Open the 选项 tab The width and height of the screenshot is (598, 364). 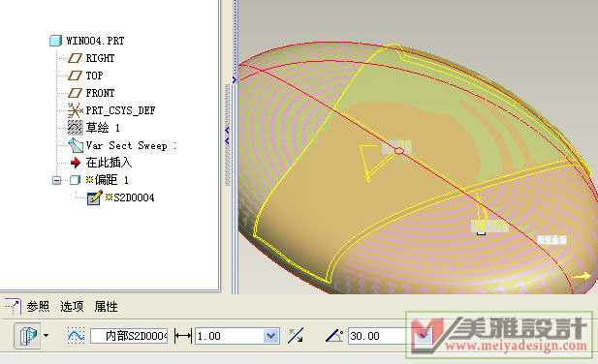coord(72,306)
